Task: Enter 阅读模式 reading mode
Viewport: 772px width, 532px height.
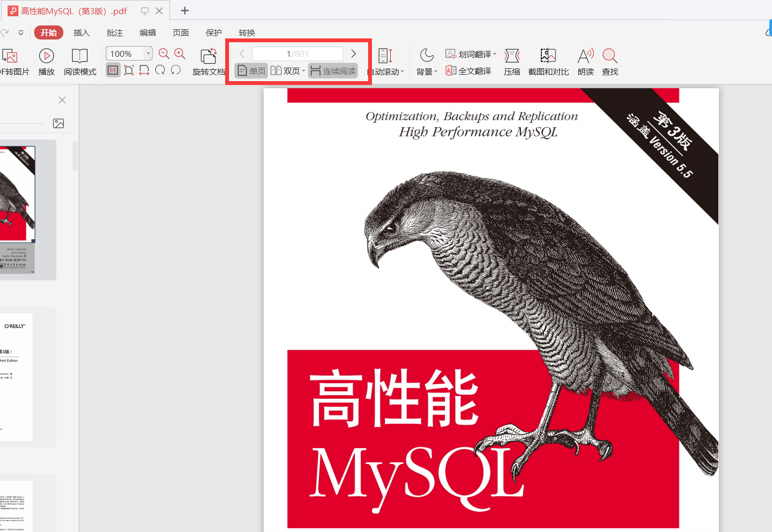Action: [x=80, y=61]
